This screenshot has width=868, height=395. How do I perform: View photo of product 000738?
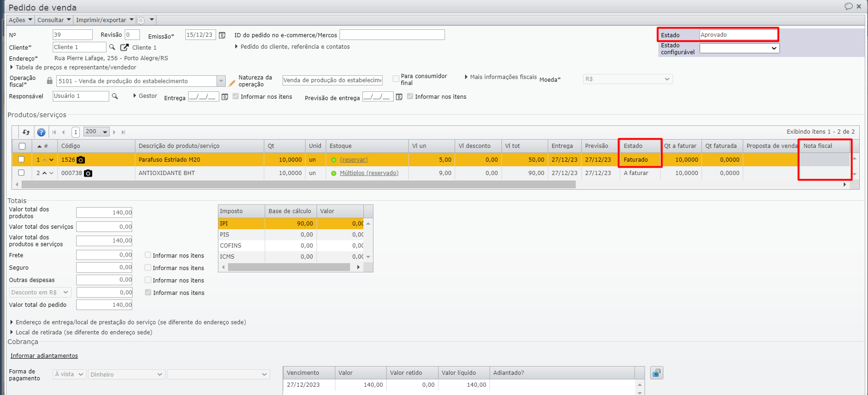coord(88,173)
